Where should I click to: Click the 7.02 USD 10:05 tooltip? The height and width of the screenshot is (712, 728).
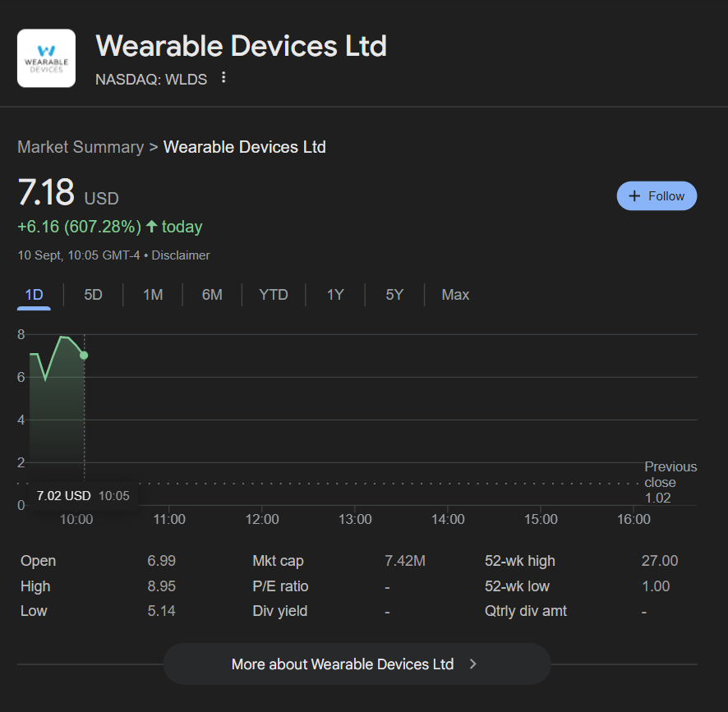[x=83, y=496]
